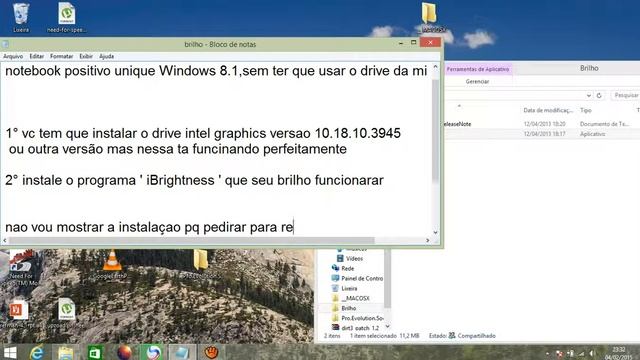Open the network signal tray icon

tap(581, 354)
